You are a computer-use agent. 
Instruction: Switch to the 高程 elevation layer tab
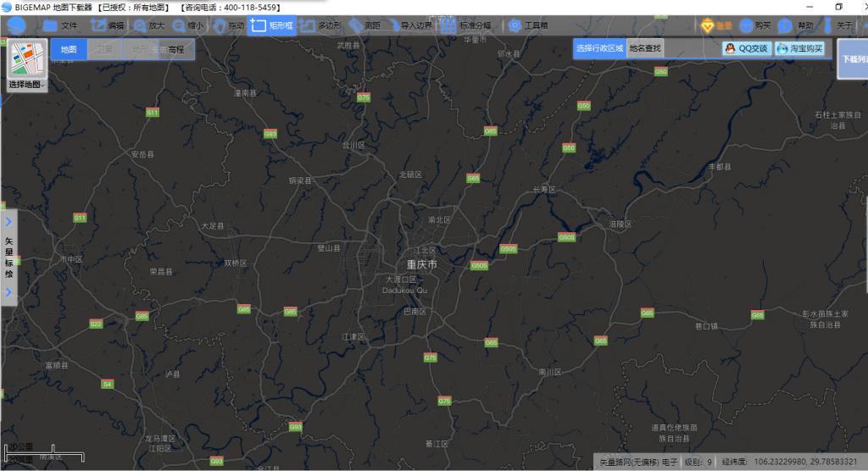coord(176,49)
